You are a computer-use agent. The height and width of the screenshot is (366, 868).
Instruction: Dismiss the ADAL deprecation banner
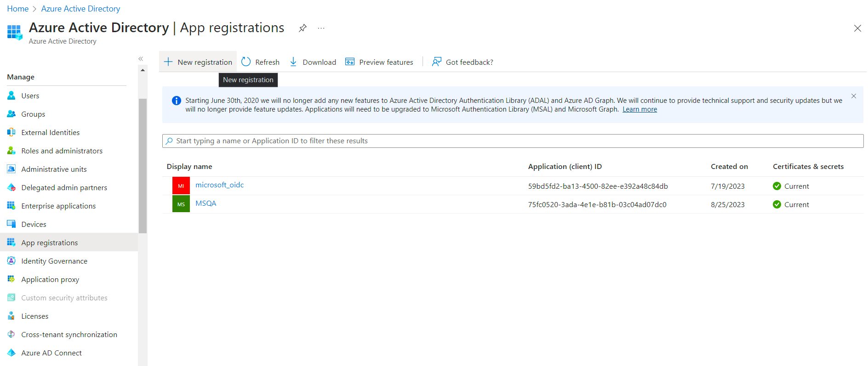[x=854, y=96]
